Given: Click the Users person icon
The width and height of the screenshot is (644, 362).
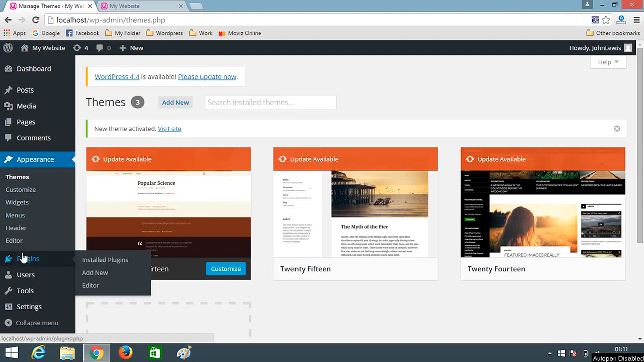Looking at the screenshot, I should point(9,275).
